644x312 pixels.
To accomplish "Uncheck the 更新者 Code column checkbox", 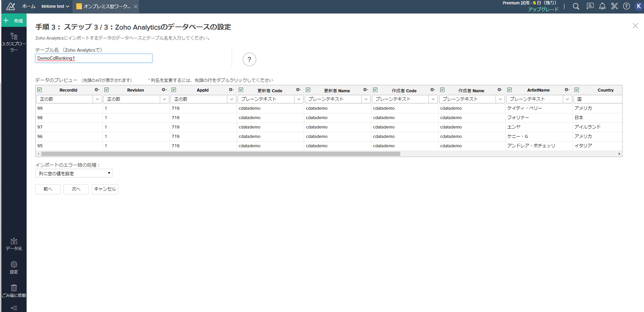I will pos(241,90).
